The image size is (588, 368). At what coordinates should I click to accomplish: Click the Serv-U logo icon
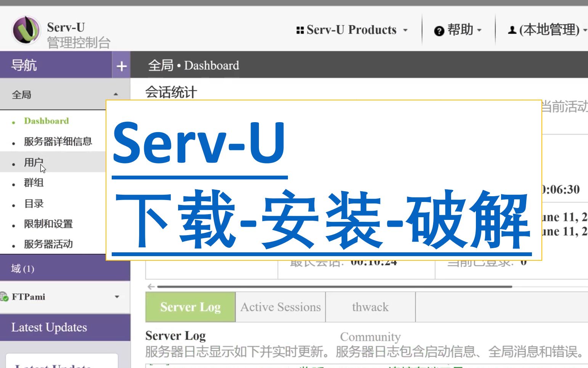tap(26, 30)
